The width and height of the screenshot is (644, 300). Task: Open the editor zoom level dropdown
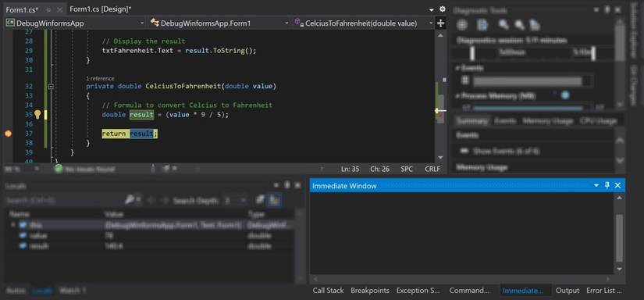click(37, 169)
